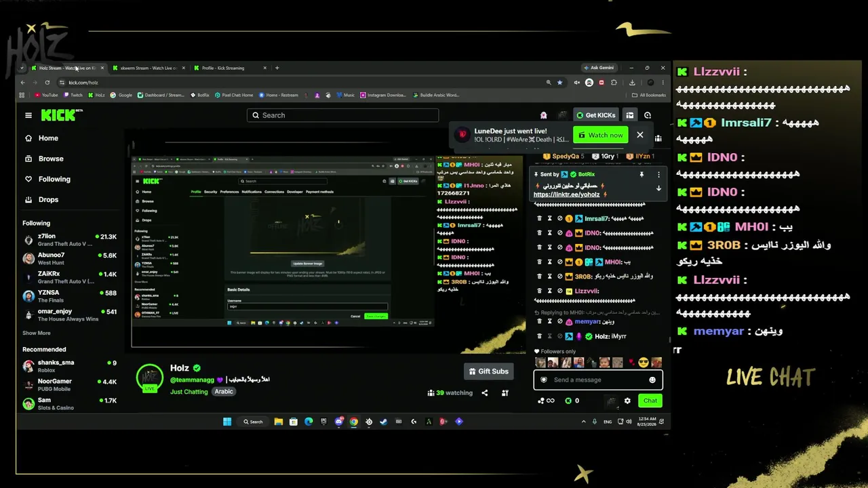Click the muted tab audio icon
This screenshot has width=868, height=488.
coord(577,83)
